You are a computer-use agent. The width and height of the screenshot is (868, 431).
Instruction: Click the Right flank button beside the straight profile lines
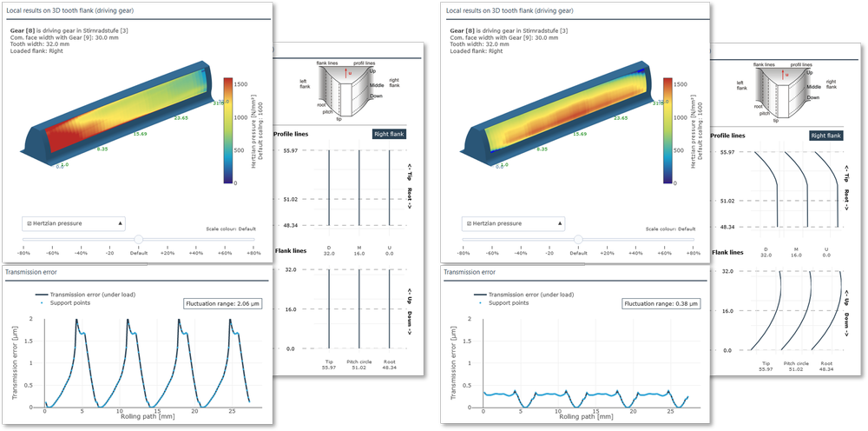tap(390, 134)
